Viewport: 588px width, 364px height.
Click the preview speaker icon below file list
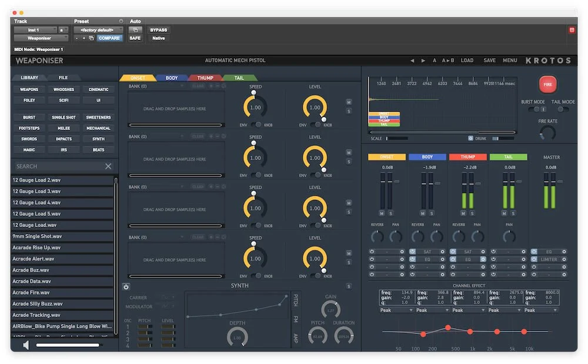click(x=25, y=345)
